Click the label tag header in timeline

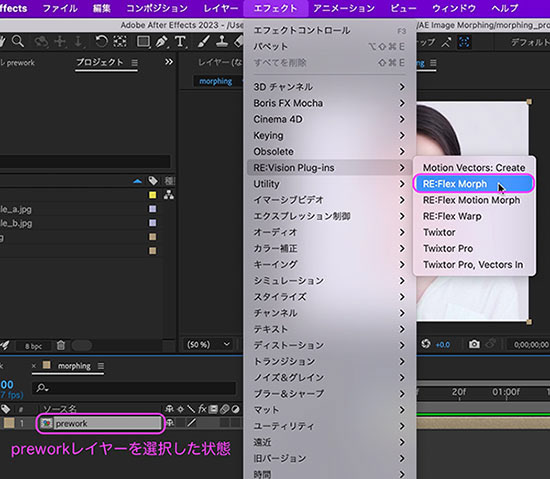pos(6,409)
